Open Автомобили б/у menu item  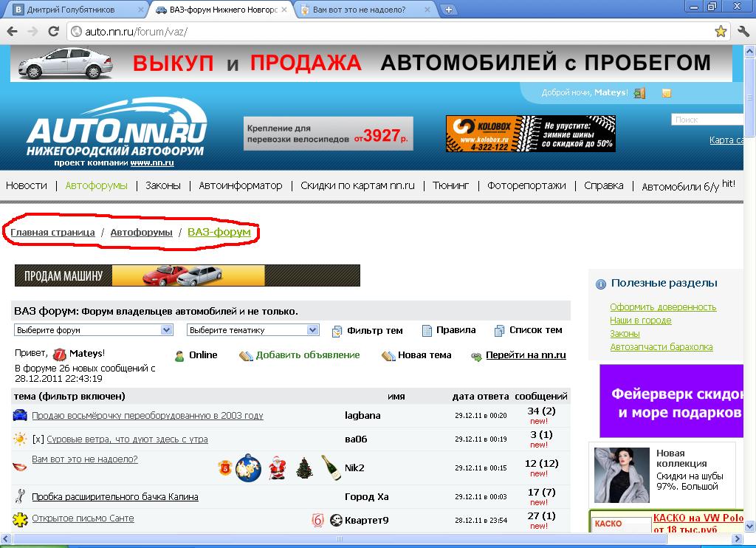[680, 187]
